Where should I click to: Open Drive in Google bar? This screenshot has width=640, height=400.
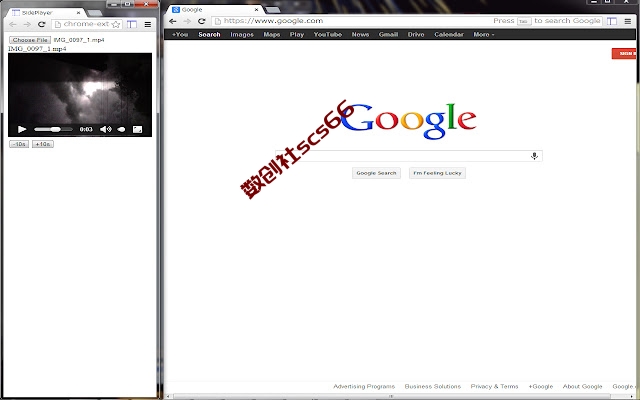pos(416,35)
